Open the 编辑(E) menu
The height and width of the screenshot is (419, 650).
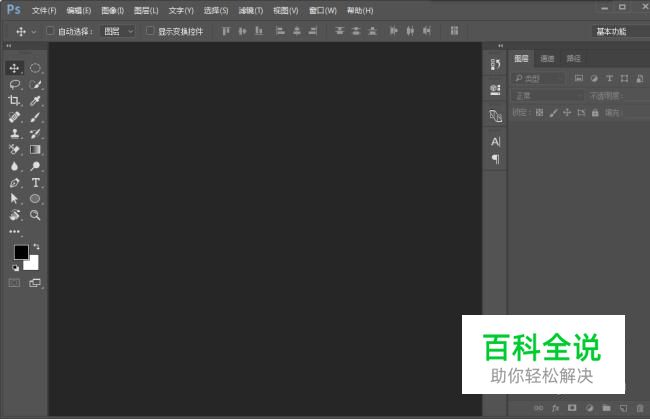click(79, 11)
